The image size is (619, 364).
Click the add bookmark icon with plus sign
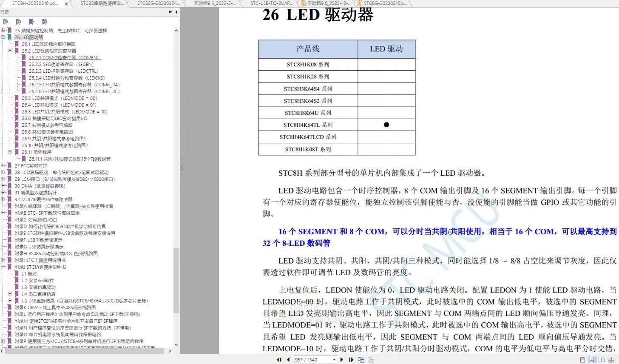18,22
